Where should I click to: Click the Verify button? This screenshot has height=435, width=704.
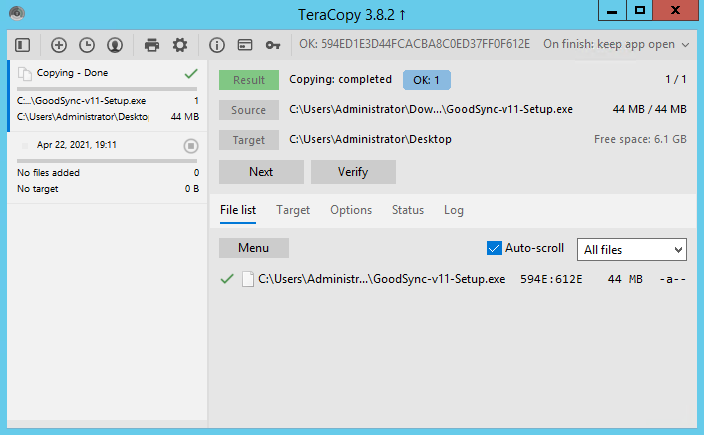coord(353,172)
